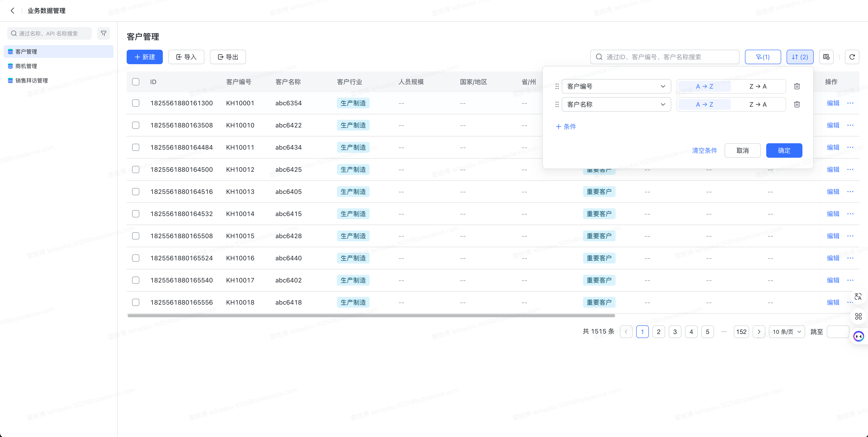Image resolution: width=868 pixels, height=437 pixels.
Task: Open 商机管理 in the sidebar
Action: coord(26,66)
